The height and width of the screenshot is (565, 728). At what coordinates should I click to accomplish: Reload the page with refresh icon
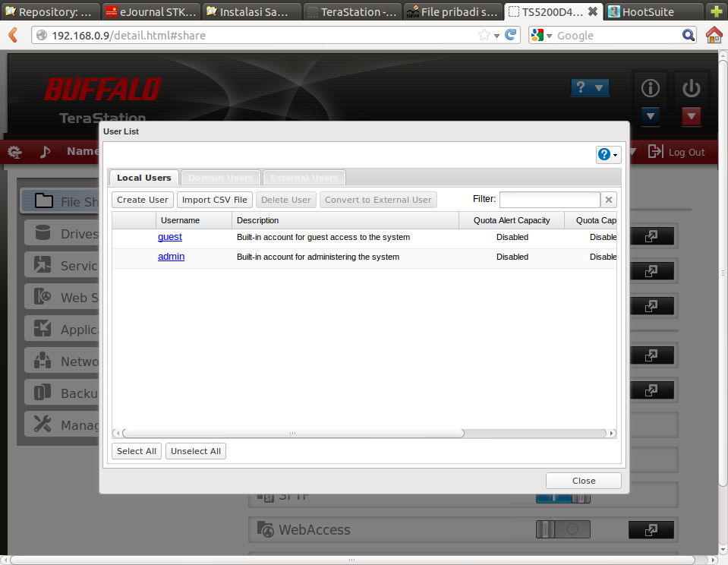[511, 35]
